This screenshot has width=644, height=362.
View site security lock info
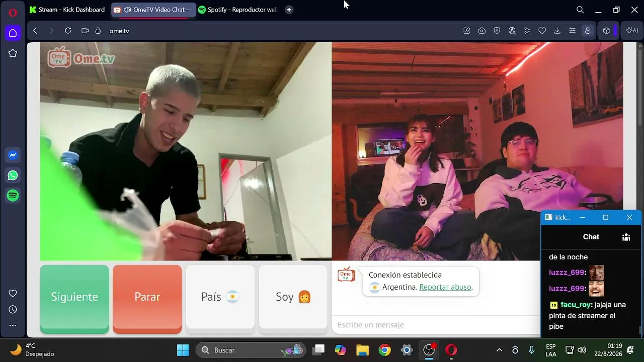click(x=98, y=31)
